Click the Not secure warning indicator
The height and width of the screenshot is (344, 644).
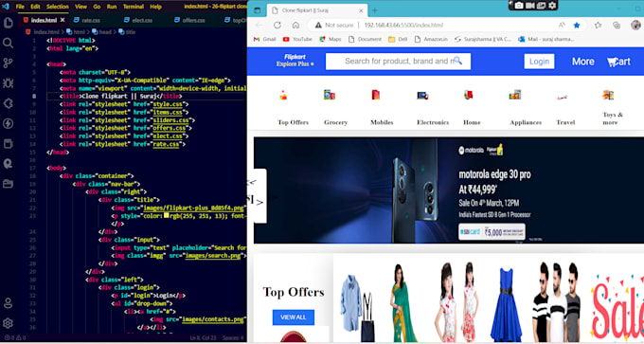tap(334, 25)
